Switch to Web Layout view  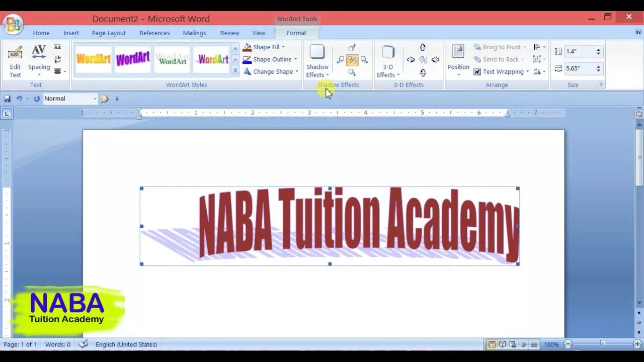point(513,344)
